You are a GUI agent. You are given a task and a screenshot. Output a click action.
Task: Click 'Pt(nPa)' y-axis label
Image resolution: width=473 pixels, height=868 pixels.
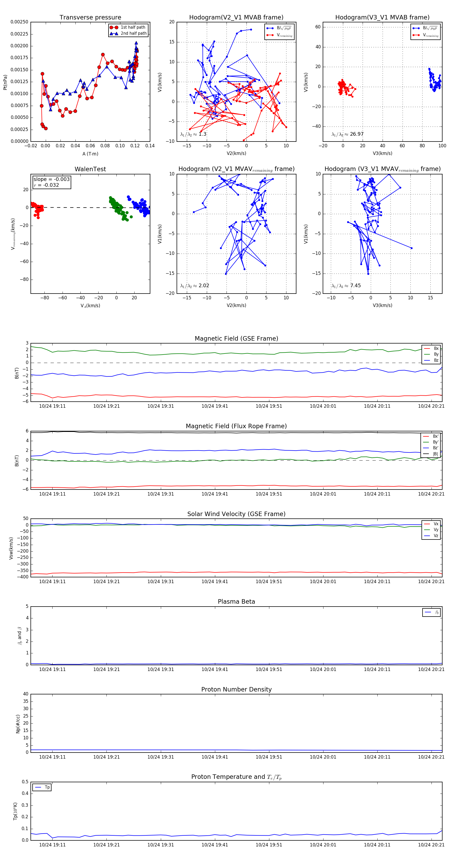pos(5,82)
